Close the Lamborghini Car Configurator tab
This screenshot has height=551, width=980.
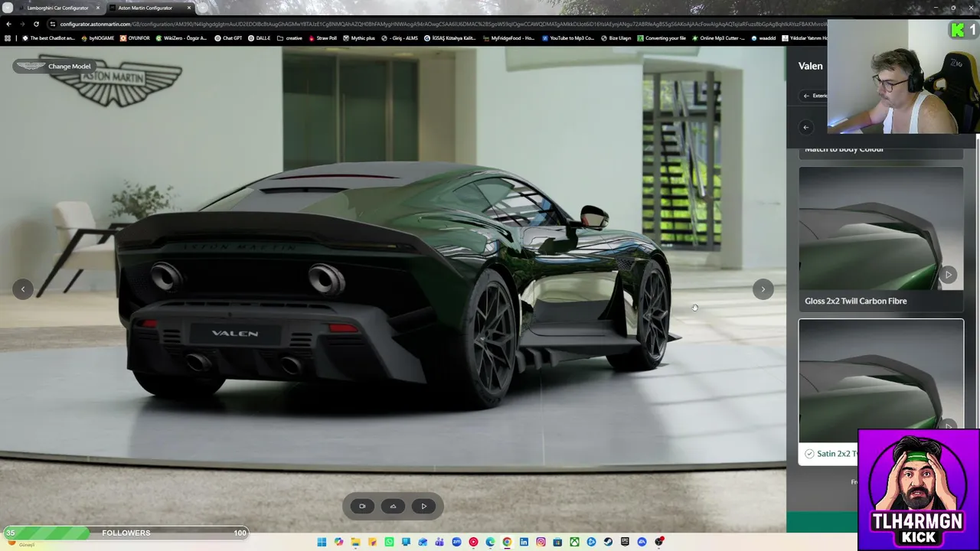coord(97,8)
